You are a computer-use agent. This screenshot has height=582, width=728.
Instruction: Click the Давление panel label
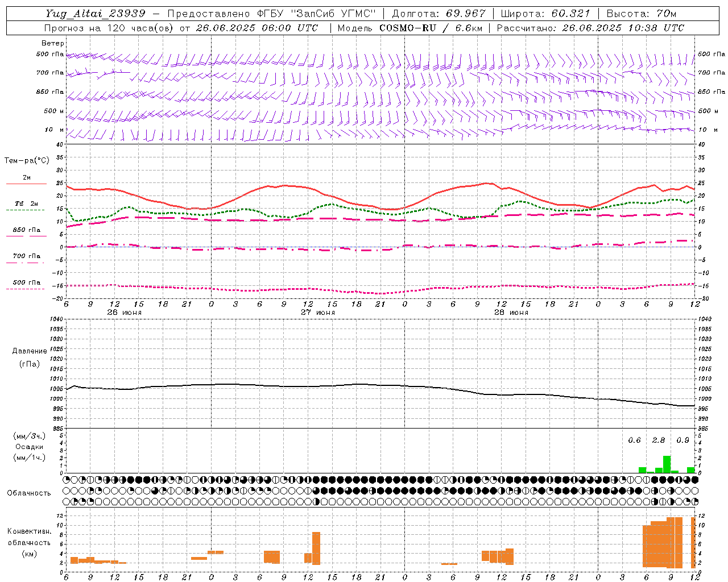pyautogui.click(x=30, y=351)
